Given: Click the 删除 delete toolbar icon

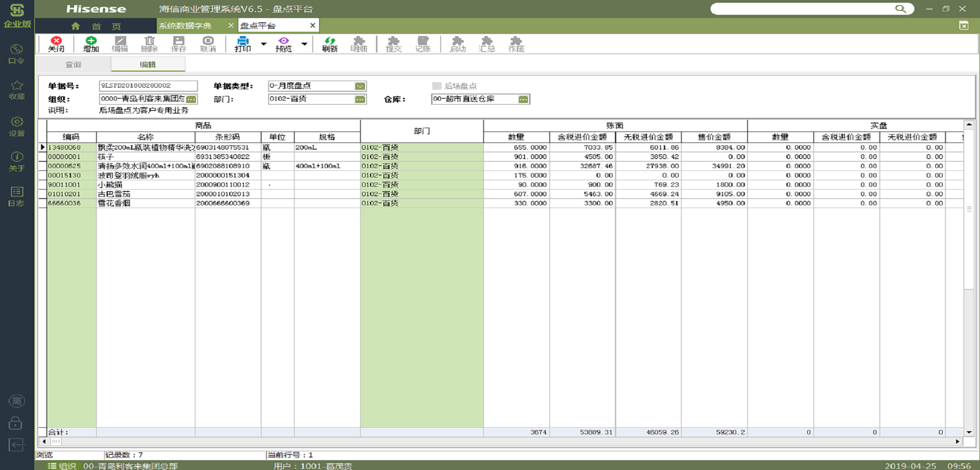Looking at the screenshot, I should pos(149,44).
